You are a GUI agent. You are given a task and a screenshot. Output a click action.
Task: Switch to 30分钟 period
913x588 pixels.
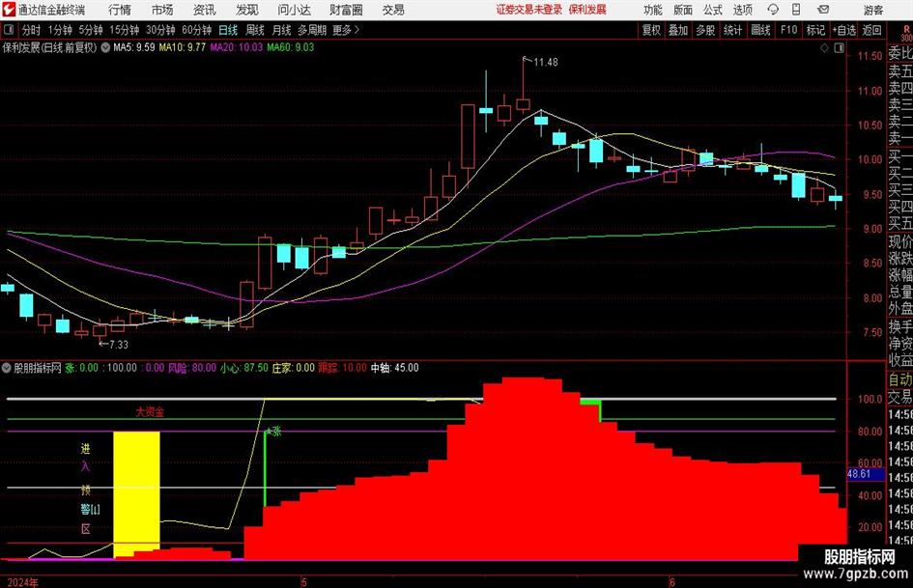[160, 30]
